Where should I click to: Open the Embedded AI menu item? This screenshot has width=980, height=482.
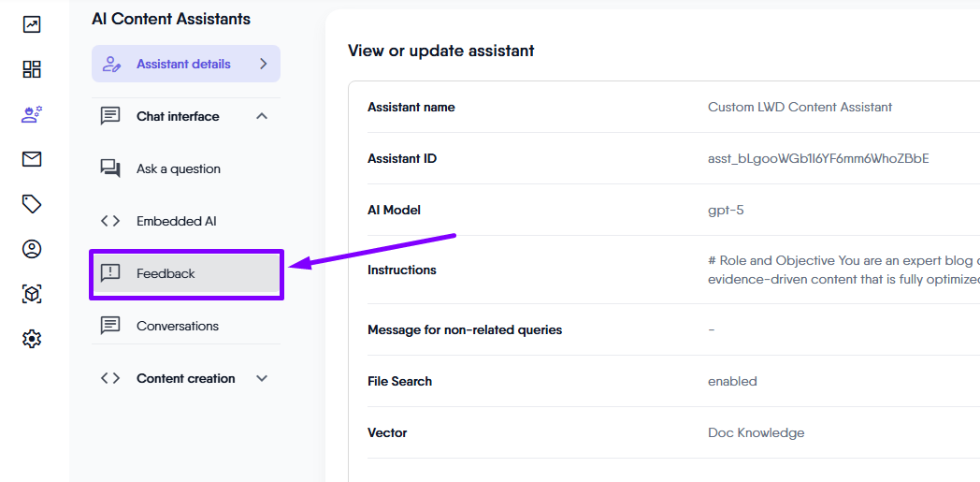(176, 221)
